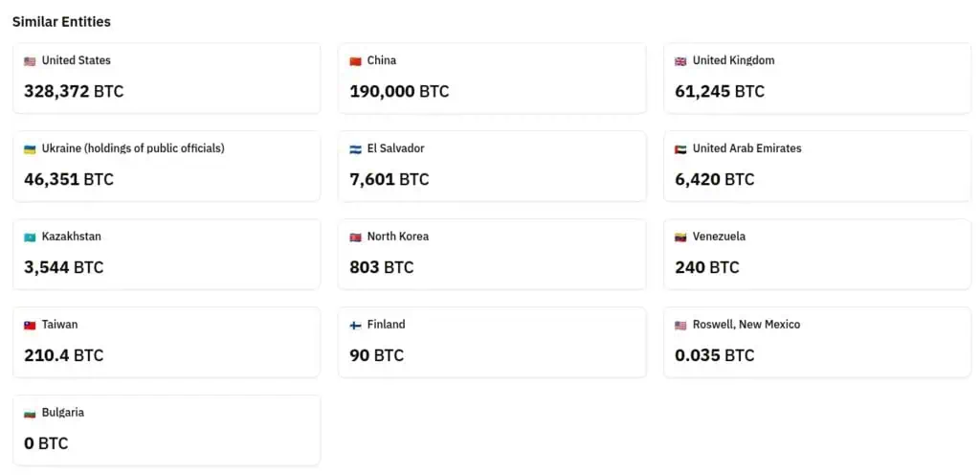
Task: Click the Taiwan flag icon
Action: tap(30, 326)
